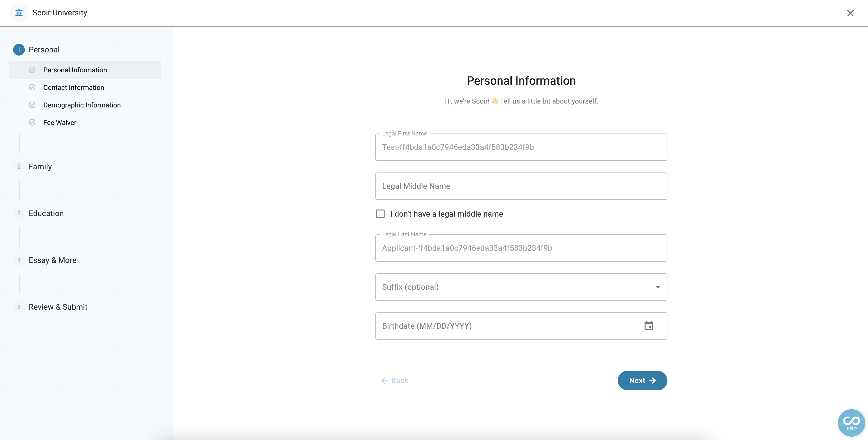The image size is (868, 440).
Task: Focus the Birthdate (MM/DD/YYYY) field
Action: tap(521, 326)
